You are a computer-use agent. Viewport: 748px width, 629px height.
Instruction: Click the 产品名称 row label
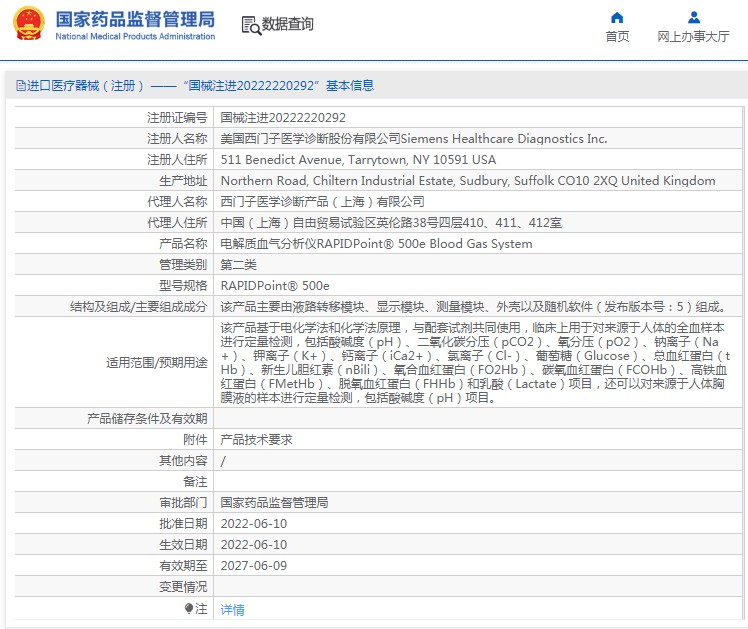(x=183, y=244)
